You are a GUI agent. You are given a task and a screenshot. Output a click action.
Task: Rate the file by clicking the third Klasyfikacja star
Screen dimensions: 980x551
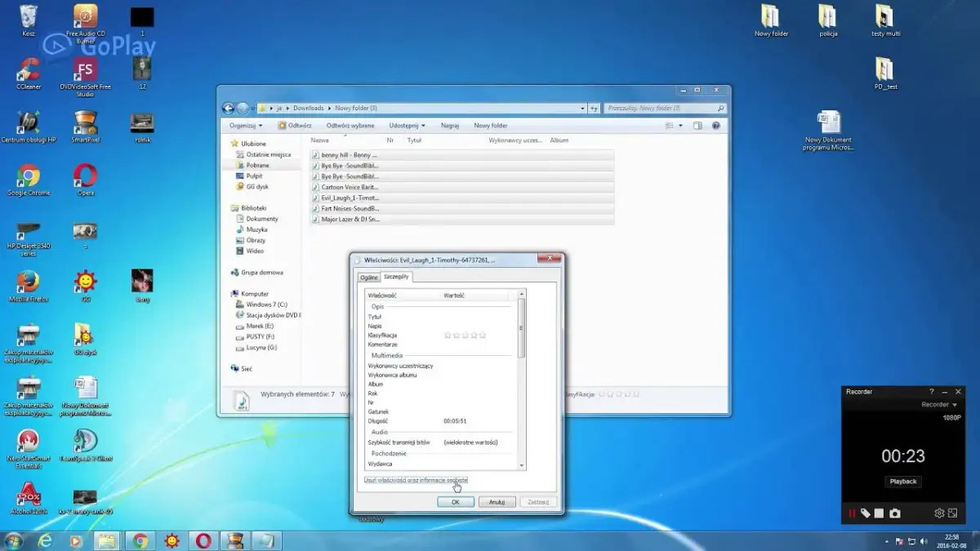(x=464, y=335)
